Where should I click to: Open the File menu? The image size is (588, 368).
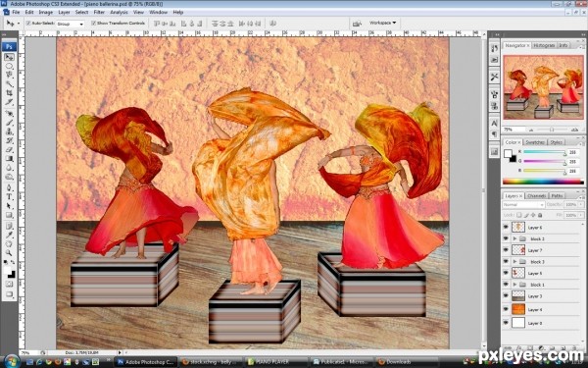click(16, 12)
